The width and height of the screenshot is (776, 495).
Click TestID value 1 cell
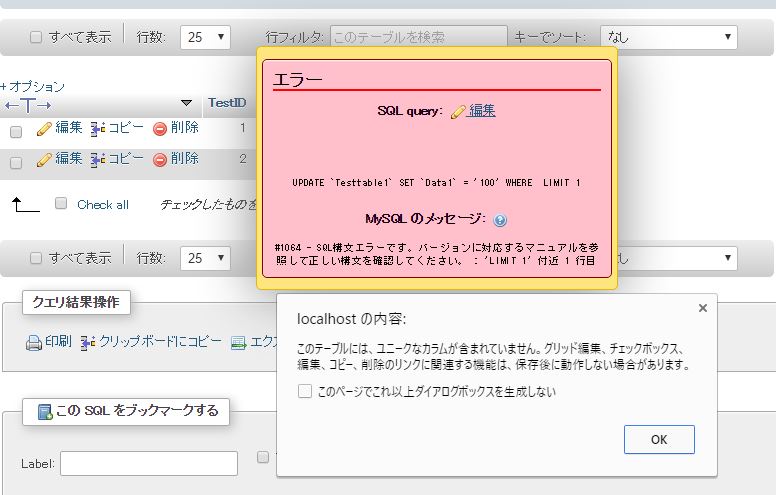242,128
